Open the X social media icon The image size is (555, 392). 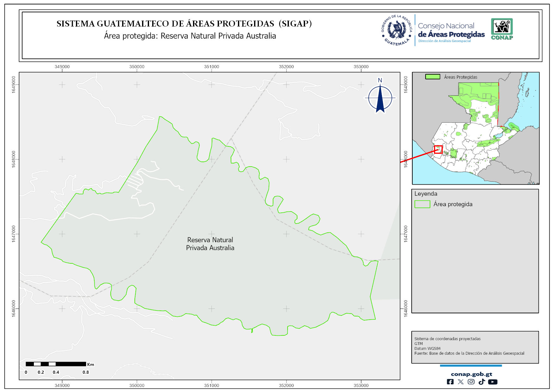click(460, 382)
